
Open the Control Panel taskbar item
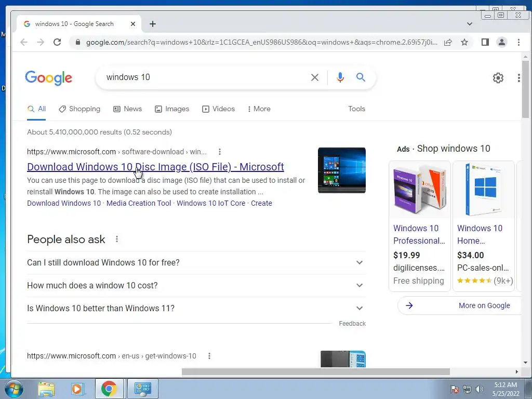click(x=142, y=389)
